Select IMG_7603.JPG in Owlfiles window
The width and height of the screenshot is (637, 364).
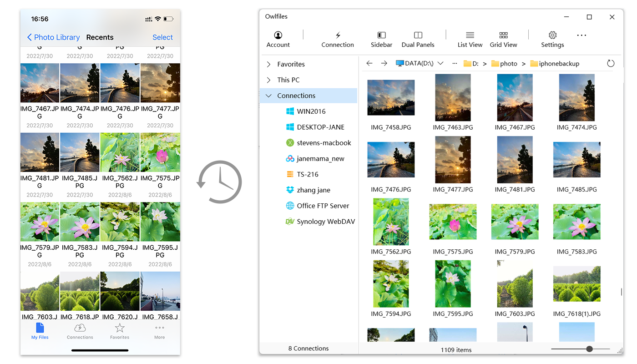tap(515, 283)
